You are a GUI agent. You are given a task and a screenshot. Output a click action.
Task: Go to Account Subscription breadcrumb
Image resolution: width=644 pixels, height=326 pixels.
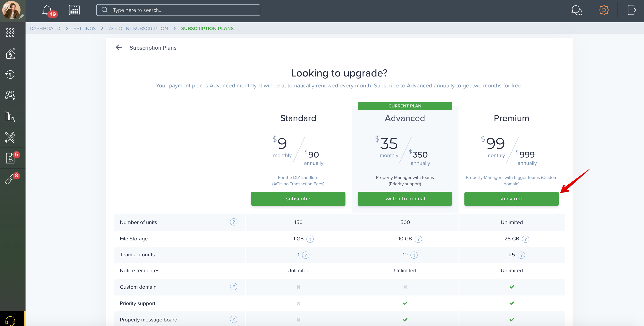click(138, 28)
